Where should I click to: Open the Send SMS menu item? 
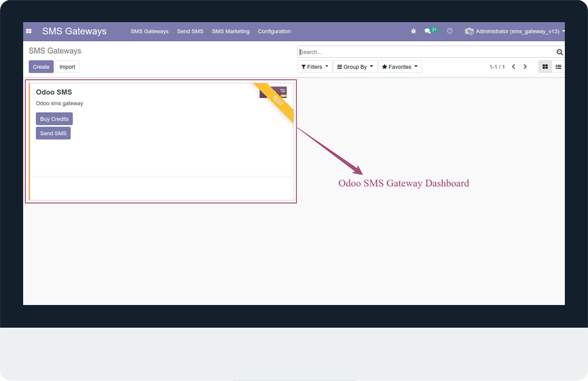[x=190, y=32]
